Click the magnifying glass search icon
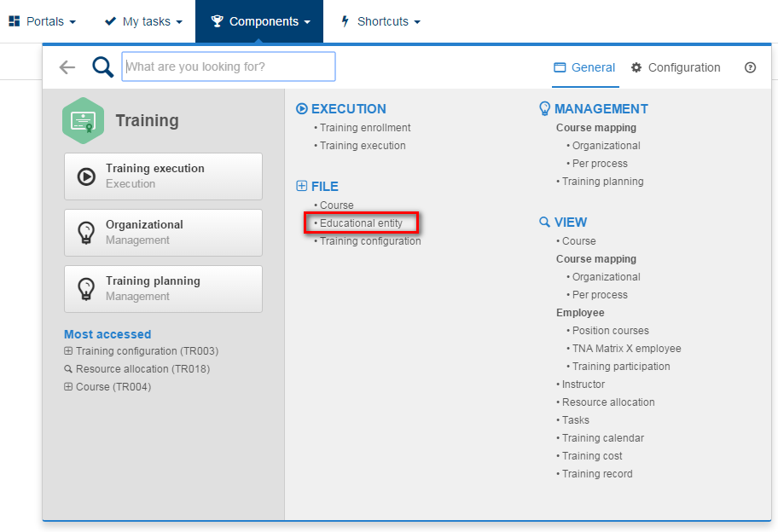Viewport: 778px width, 532px height. click(x=102, y=67)
